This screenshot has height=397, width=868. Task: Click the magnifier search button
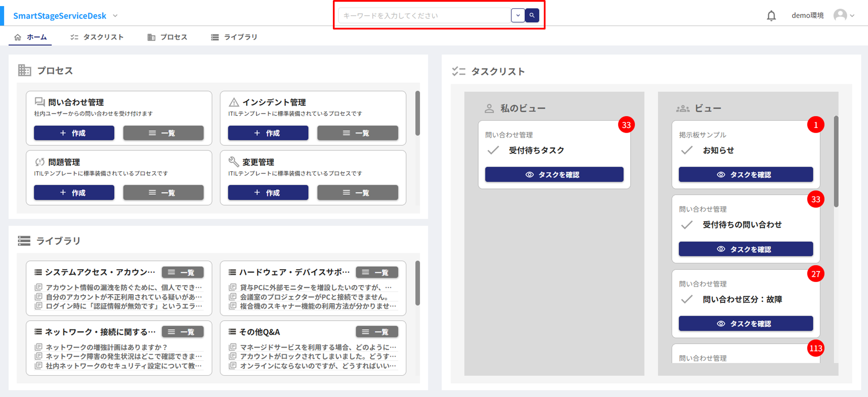532,15
